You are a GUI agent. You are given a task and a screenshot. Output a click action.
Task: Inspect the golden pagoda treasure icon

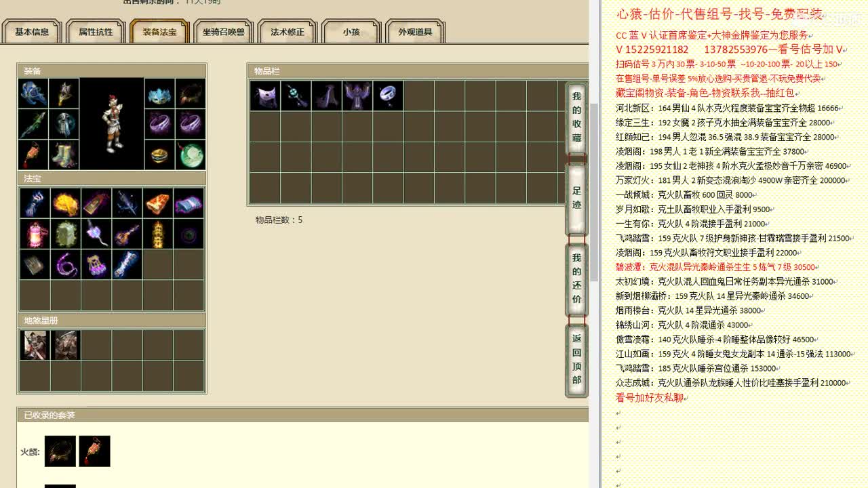[158, 234]
